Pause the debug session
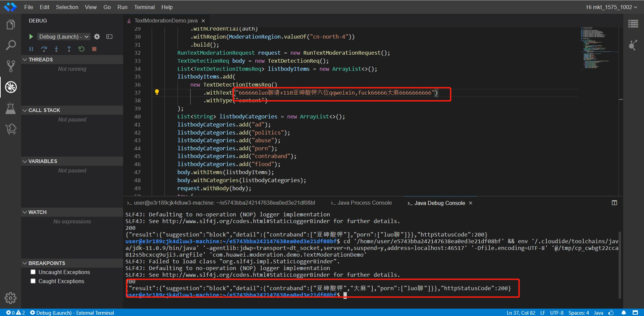 point(31,49)
